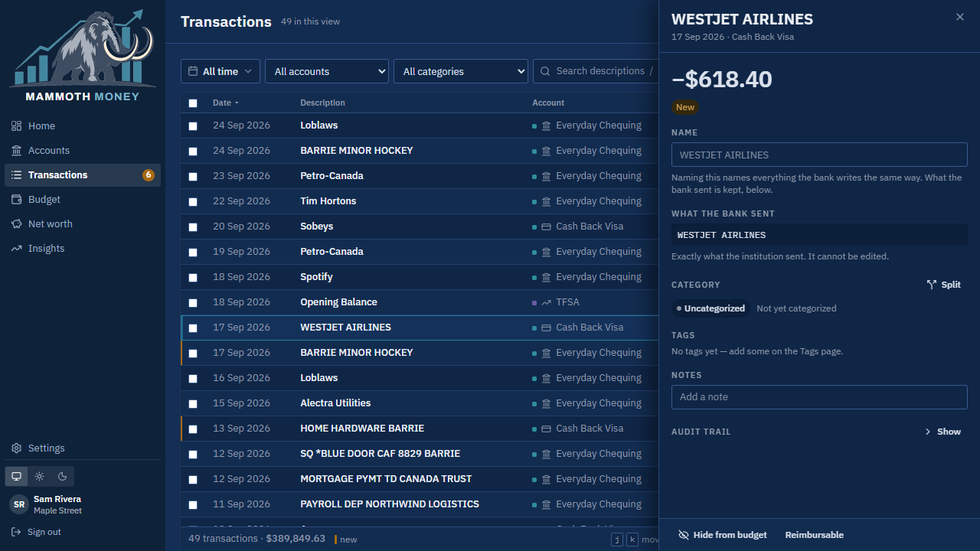
Task: Open Insights trend icon
Action: (17, 249)
